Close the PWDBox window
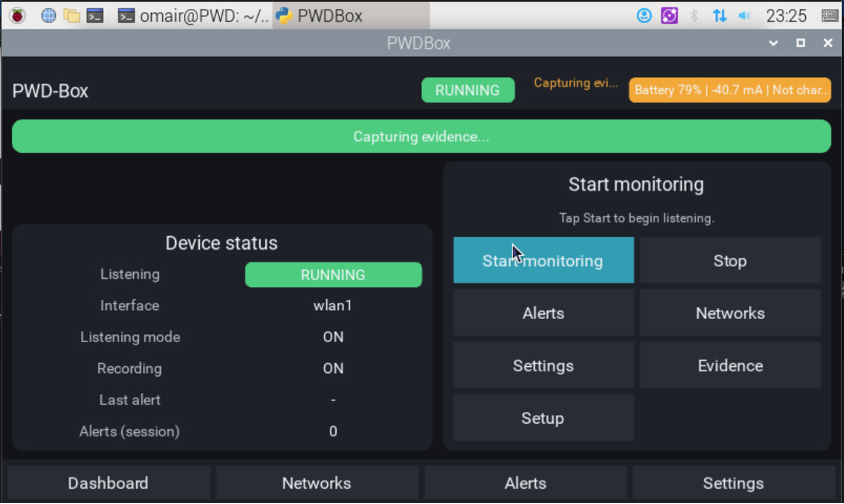This screenshot has height=504, width=844. [828, 43]
